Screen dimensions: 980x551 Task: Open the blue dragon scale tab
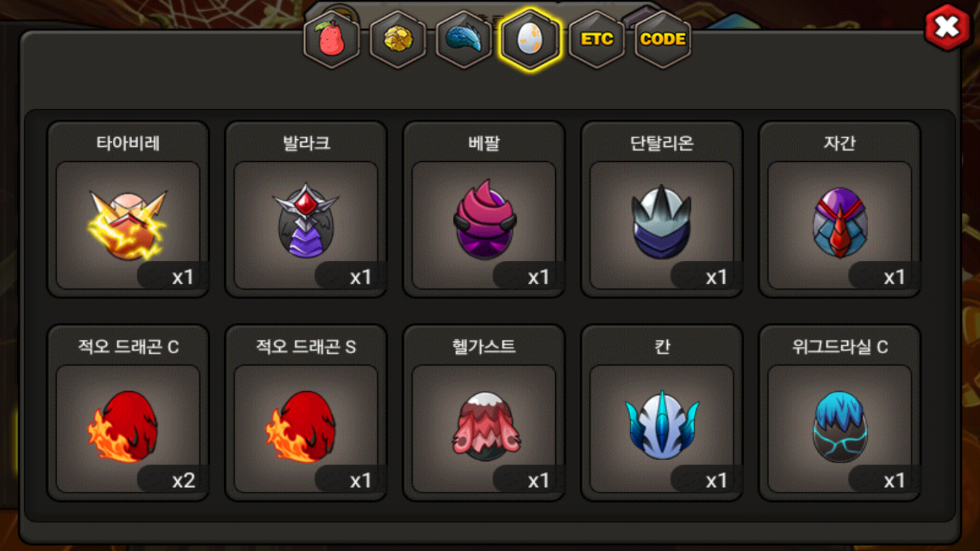coord(464,40)
